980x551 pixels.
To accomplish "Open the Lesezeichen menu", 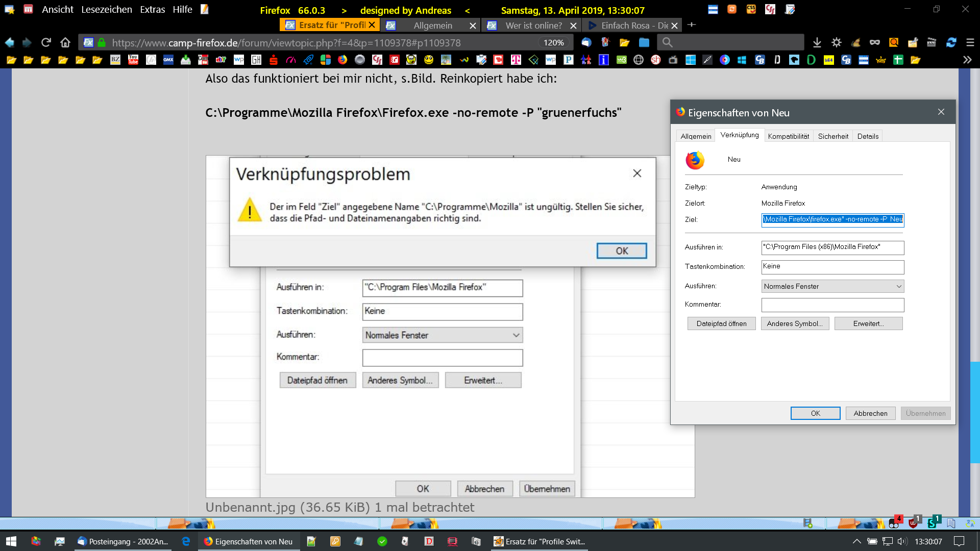I will [106, 10].
